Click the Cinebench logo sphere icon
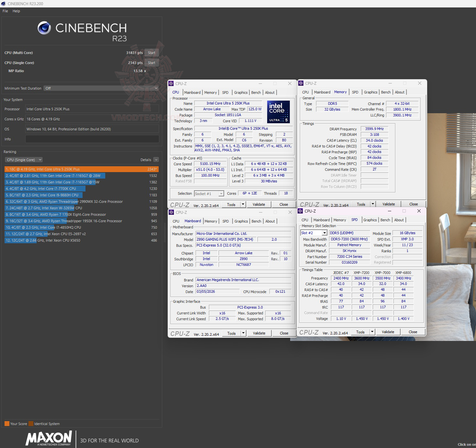This screenshot has height=448, width=476. 44,28
